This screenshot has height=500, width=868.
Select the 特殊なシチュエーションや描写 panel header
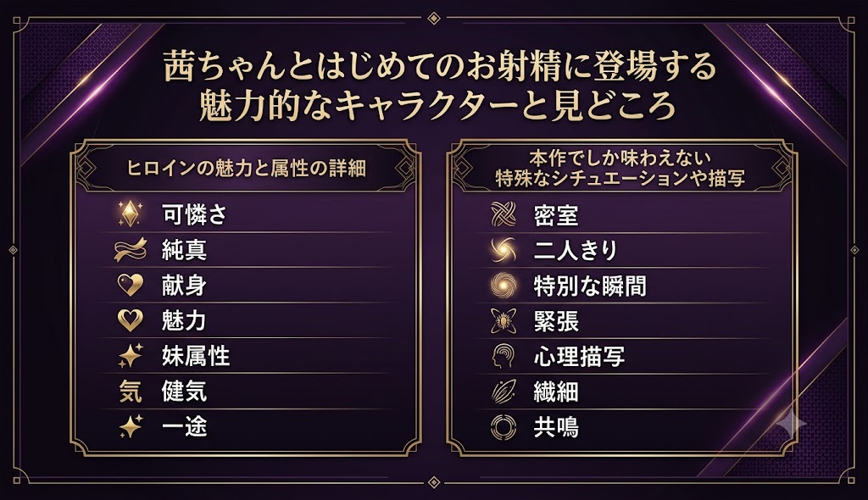pos(620,169)
